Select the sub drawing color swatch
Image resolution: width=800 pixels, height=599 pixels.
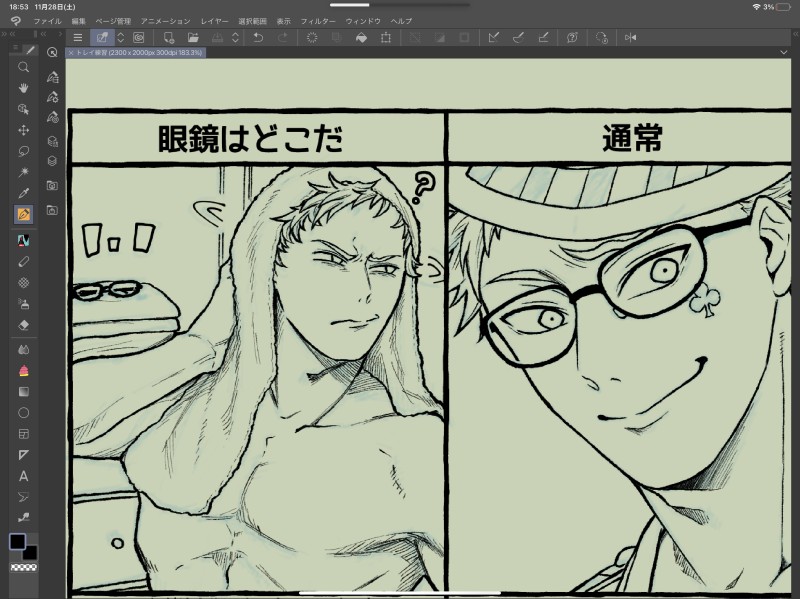pyautogui.click(x=31, y=553)
